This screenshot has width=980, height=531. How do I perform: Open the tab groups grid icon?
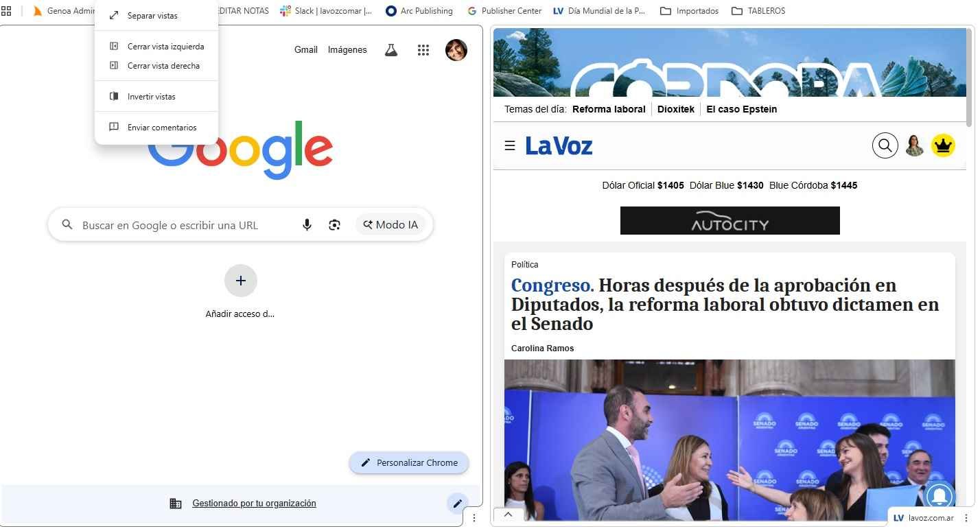point(6,11)
